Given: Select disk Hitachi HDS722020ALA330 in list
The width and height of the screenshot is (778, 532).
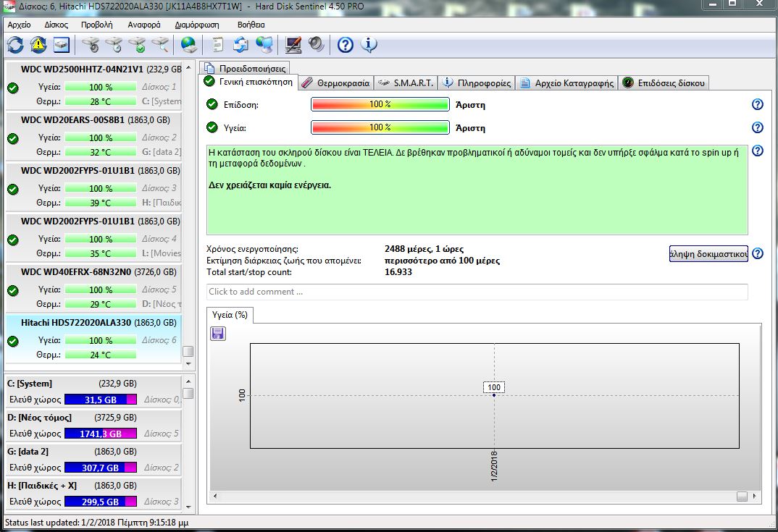Looking at the screenshot, I should (93, 339).
